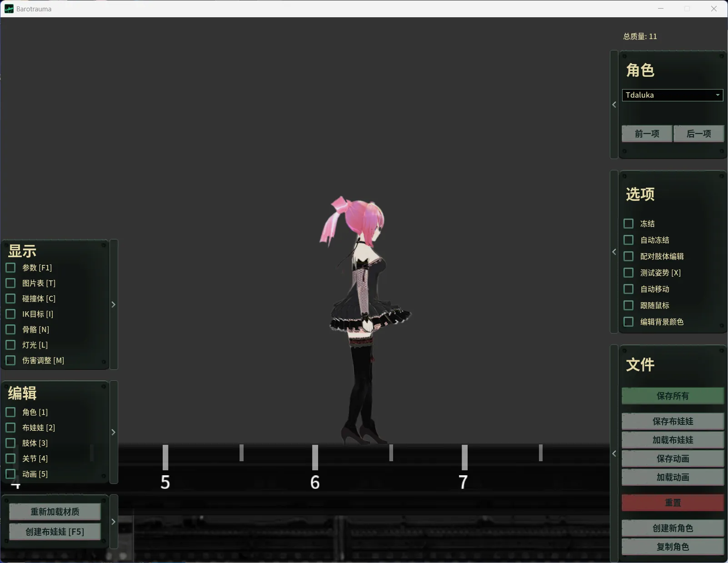Image resolution: width=728 pixels, height=563 pixels.
Task: Collapse the 显示 panel with its arrow
Action: coord(114,304)
